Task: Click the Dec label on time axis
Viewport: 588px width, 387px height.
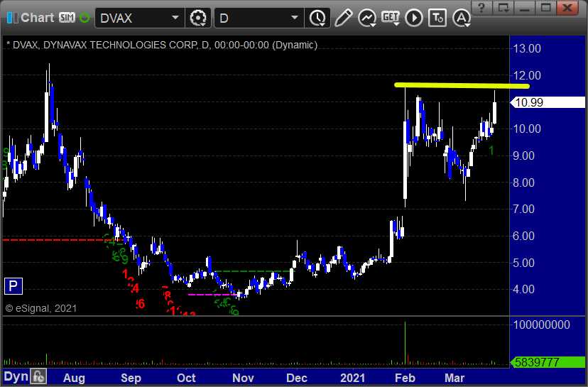Action: click(297, 378)
